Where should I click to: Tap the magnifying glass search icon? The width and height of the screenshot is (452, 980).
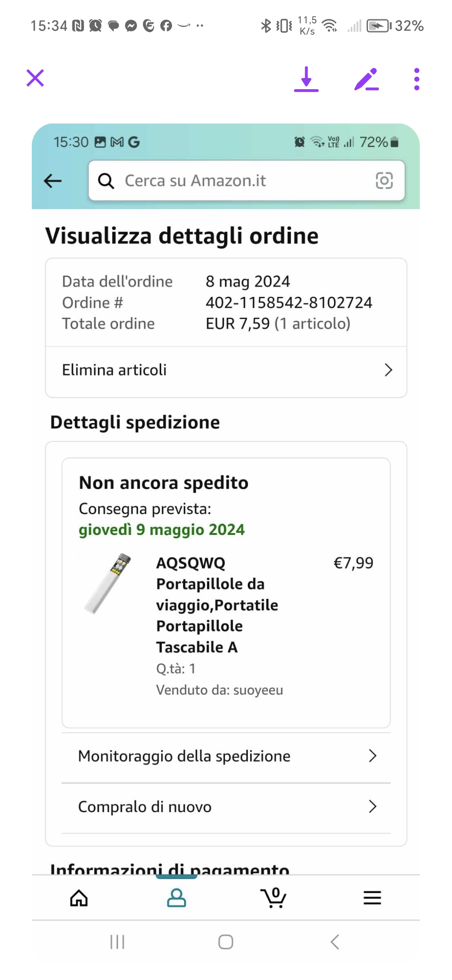pyautogui.click(x=106, y=181)
